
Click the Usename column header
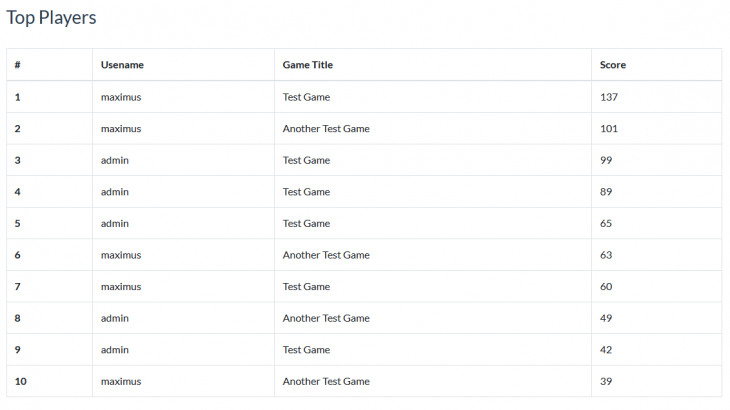[122, 65]
